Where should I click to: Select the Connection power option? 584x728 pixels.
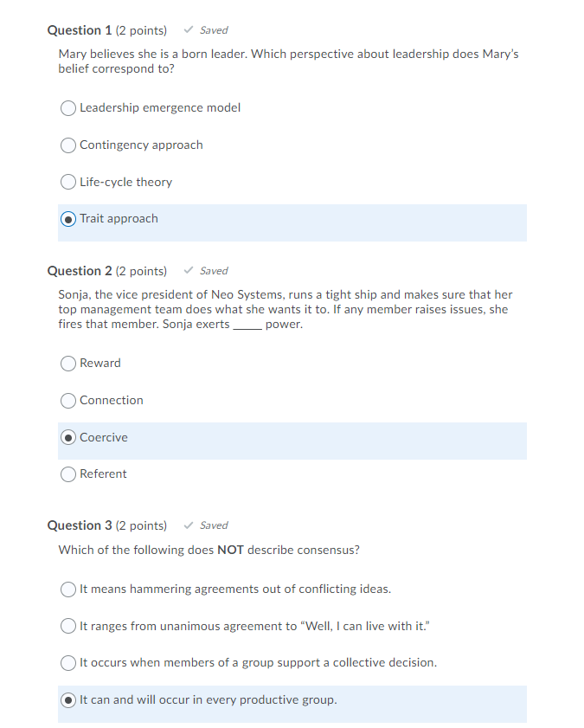(x=68, y=401)
